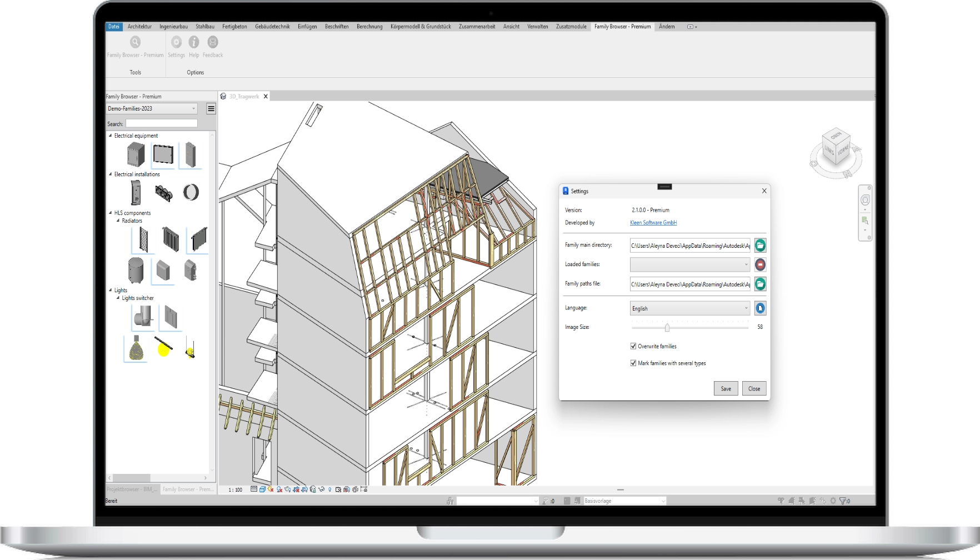Screen dimensions: 980x560
Task: Uncheck Overwrite families checkbox
Action: [633, 346]
